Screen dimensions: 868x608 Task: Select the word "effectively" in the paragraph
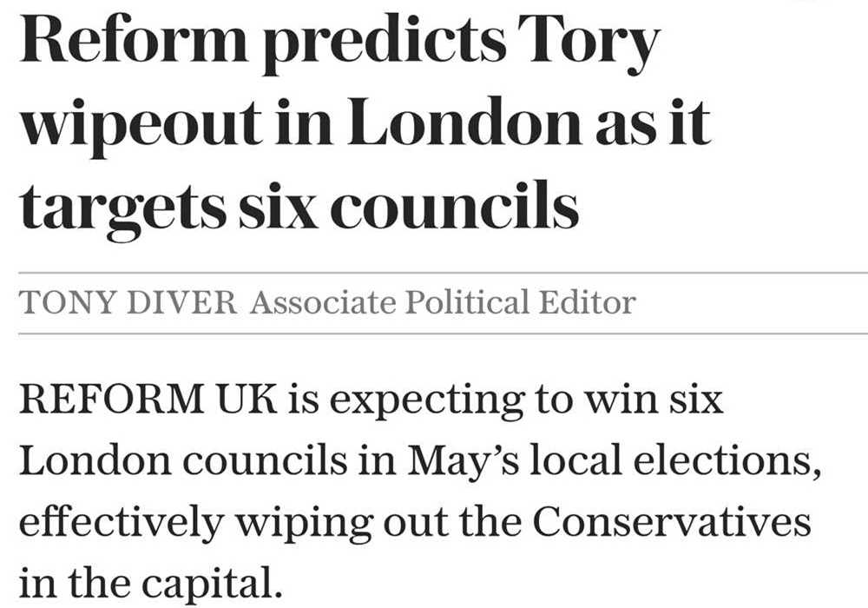pyautogui.click(x=108, y=523)
